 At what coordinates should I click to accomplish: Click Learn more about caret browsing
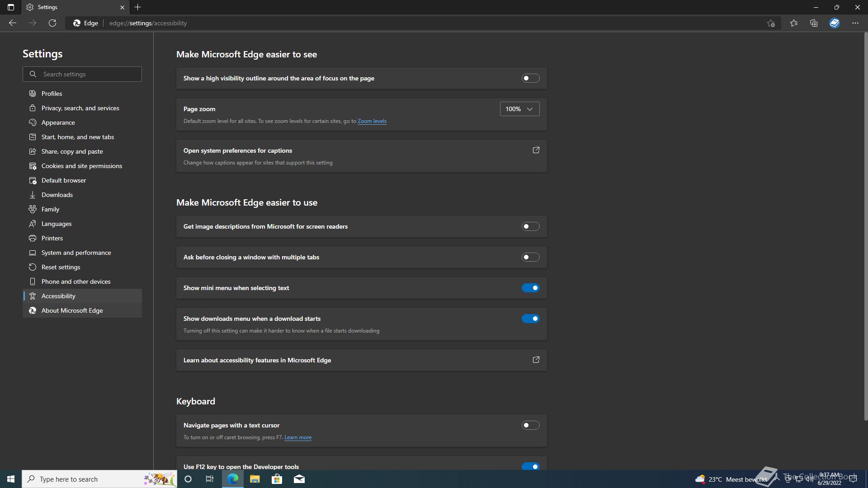298,437
